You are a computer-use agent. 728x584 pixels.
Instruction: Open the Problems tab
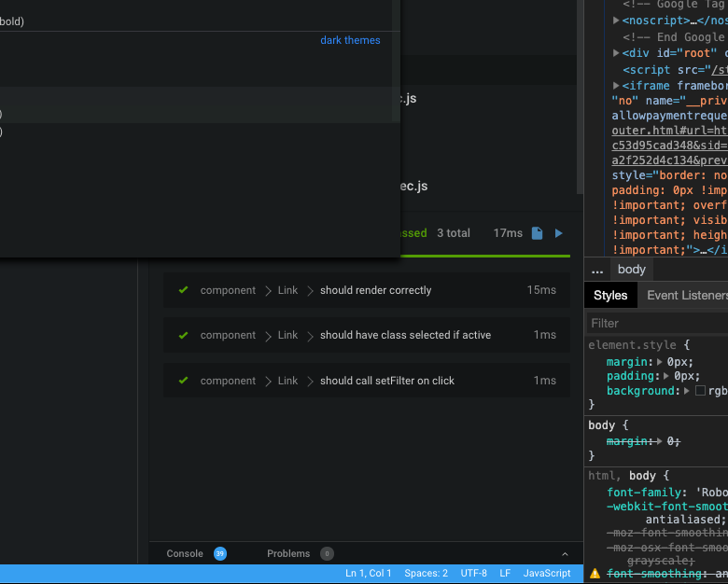click(x=288, y=554)
